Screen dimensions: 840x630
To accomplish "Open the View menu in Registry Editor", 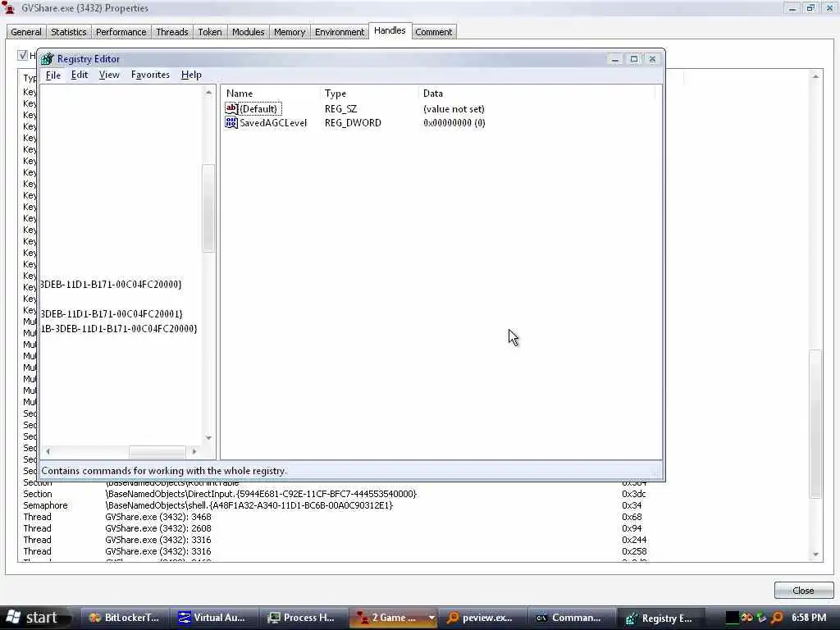I will tap(109, 75).
